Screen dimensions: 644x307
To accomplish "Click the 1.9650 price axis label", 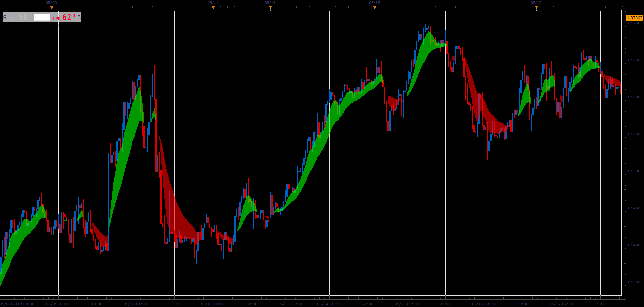I will tap(634, 60).
